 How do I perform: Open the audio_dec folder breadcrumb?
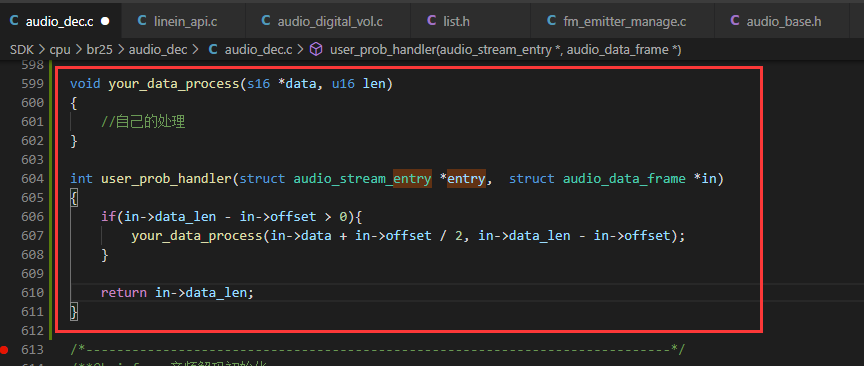[x=158, y=50]
